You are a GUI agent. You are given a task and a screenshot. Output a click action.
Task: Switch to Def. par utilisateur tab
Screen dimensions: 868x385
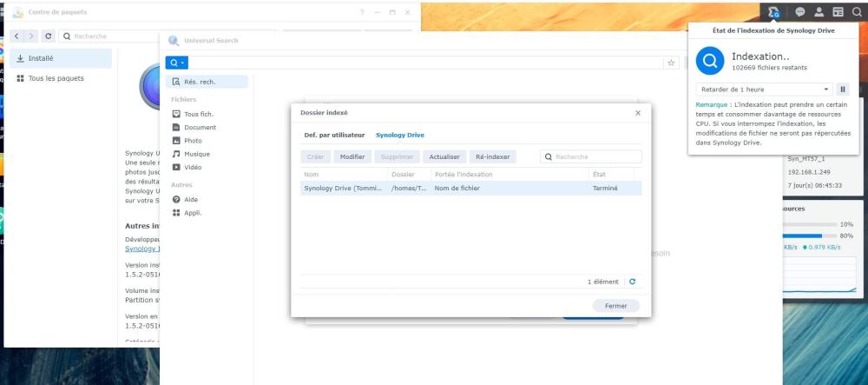pos(334,136)
